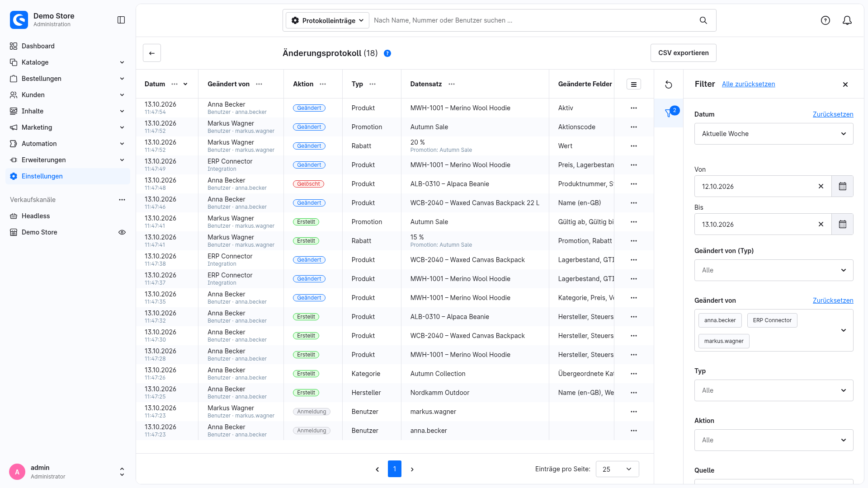
Task: Toggle the filter panel funnel icon
Action: [x=669, y=113]
